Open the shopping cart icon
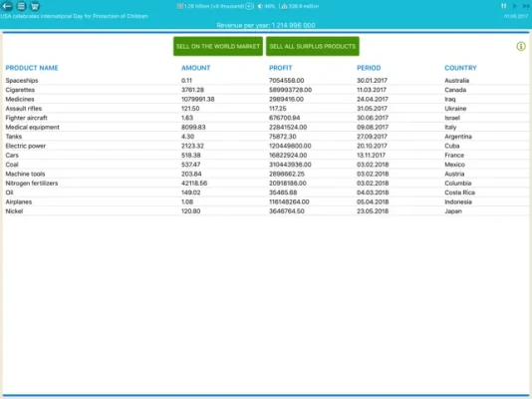Image resolution: width=532 pixels, height=399 pixels. [x=35, y=6]
